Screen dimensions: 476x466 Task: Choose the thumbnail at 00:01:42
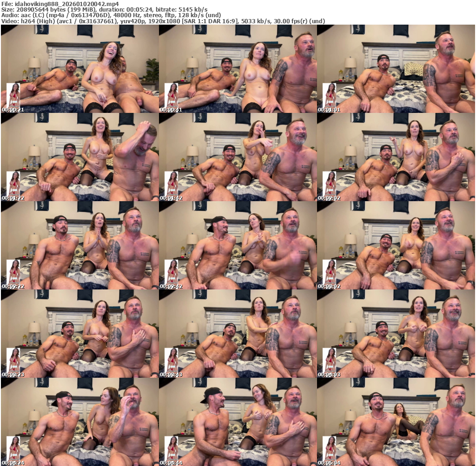click(238, 157)
